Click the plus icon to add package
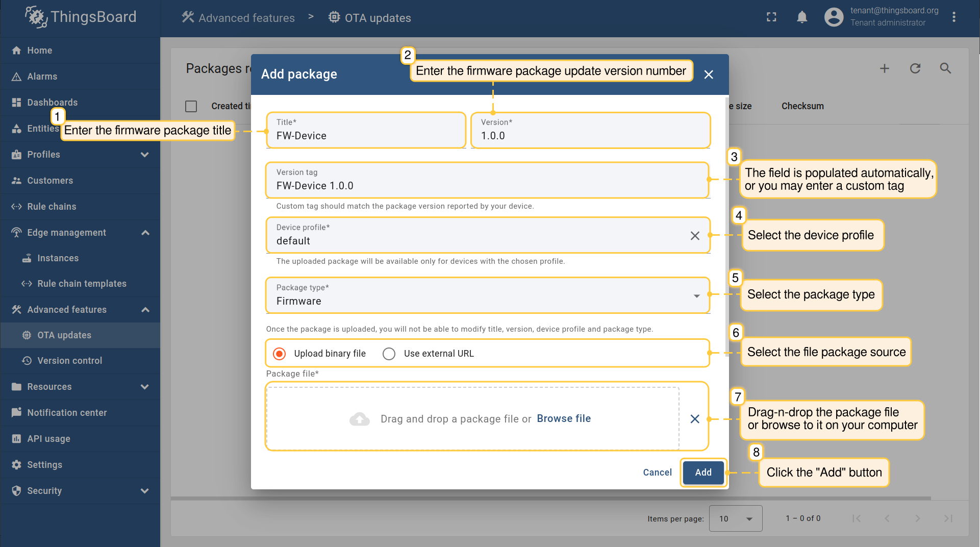 [885, 68]
